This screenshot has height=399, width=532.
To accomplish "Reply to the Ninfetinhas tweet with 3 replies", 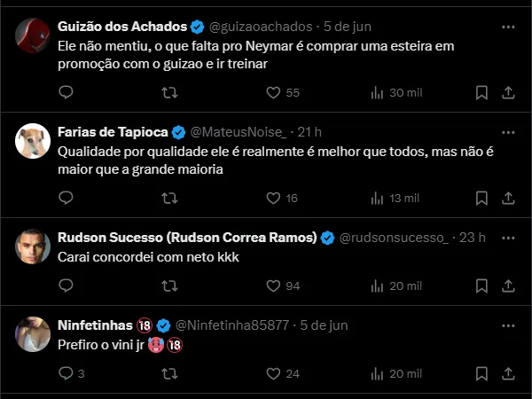I will point(66,373).
